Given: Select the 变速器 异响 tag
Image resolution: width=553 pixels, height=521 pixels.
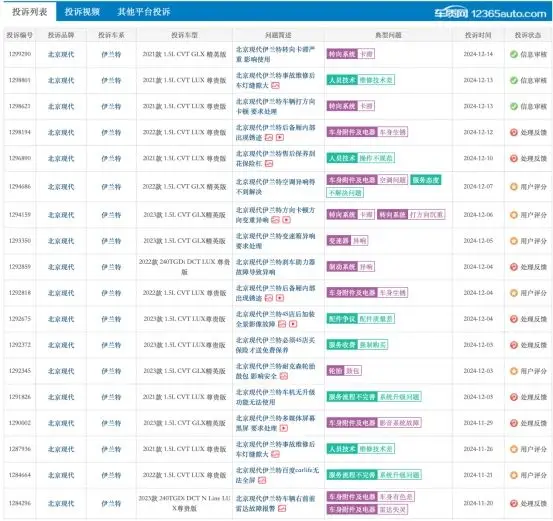Looking at the screenshot, I should click(x=347, y=241).
